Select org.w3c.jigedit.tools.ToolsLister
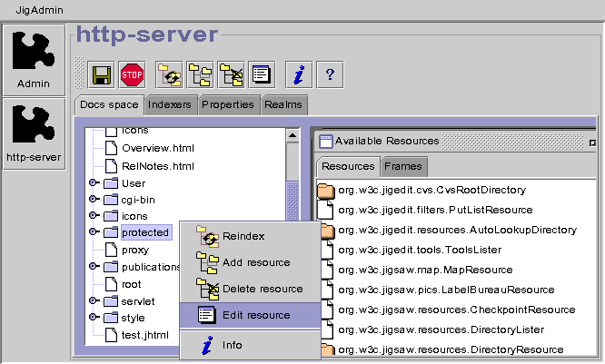Image resolution: width=605 pixels, height=364 pixels. point(420,251)
